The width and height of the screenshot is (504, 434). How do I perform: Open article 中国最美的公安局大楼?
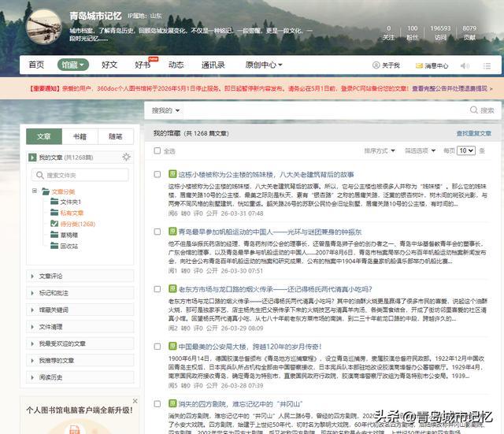tap(250, 347)
